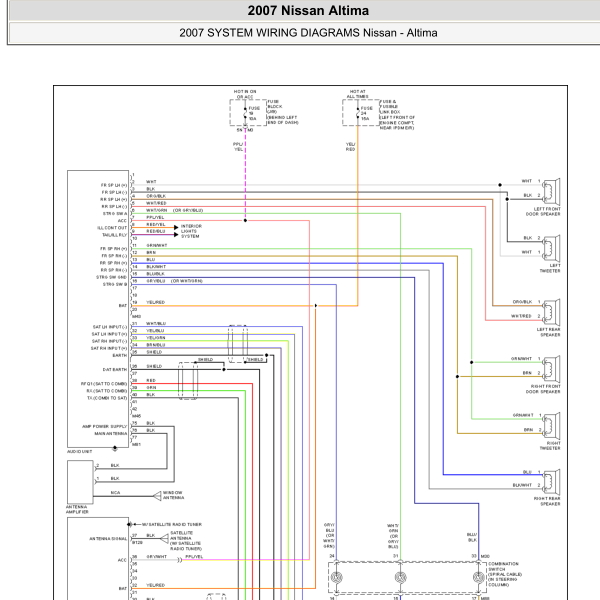The image size is (600, 600).
Task: Click the spiral cable symbol under pin 31
Action: click(401, 577)
